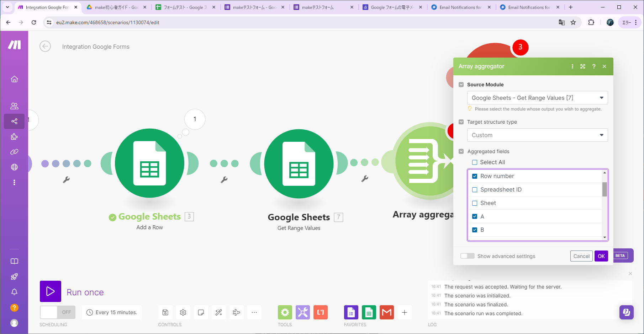Open Array aggregator panel options dots
The width and height of the screenshot is (644, 334).
click(x=572, y=66)
